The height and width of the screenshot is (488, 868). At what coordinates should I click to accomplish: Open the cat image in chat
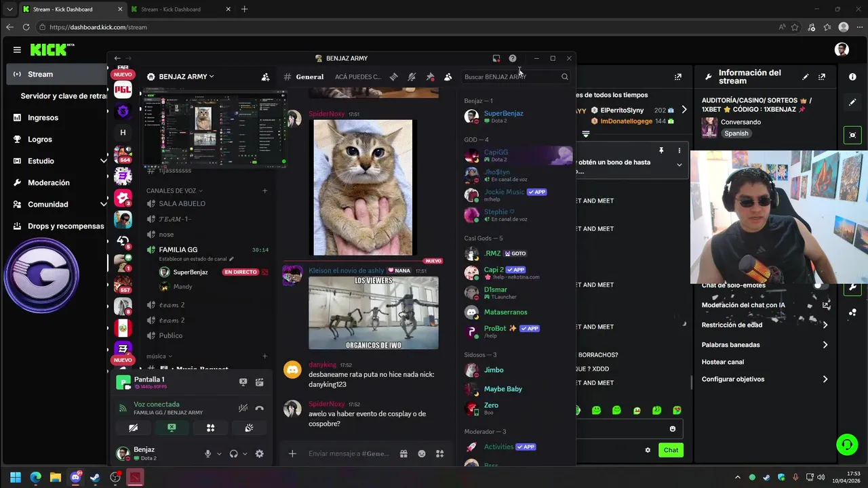click(x=363, y=188)
